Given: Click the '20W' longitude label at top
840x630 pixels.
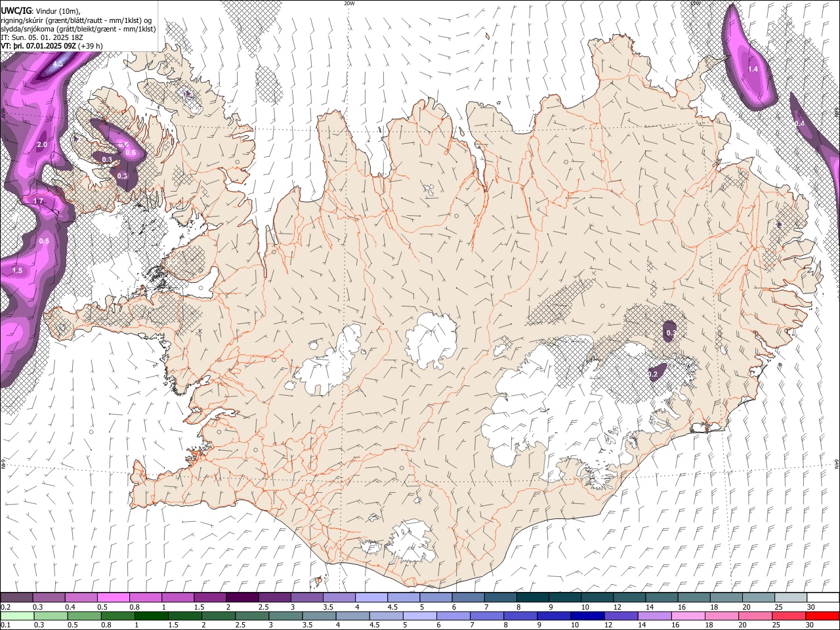Looking at the screenshot, I should coord(349,3).
